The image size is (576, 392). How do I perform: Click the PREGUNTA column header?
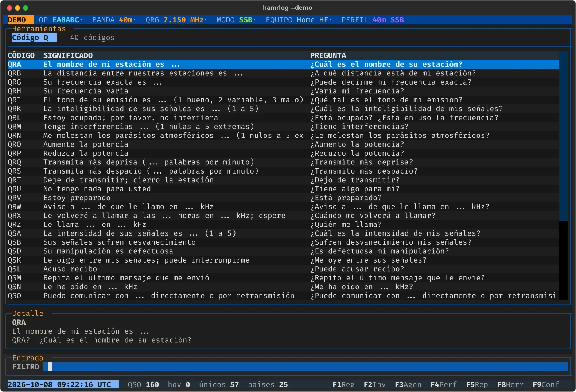coord(328,55)
